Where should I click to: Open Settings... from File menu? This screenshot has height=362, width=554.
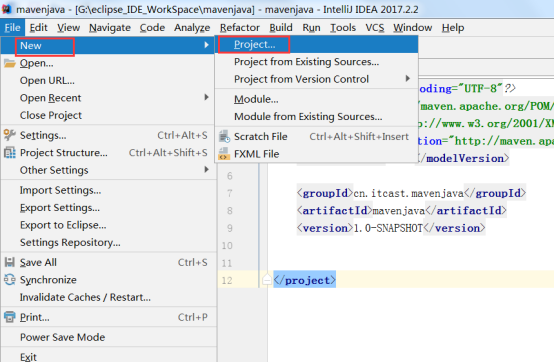point(107,135)
